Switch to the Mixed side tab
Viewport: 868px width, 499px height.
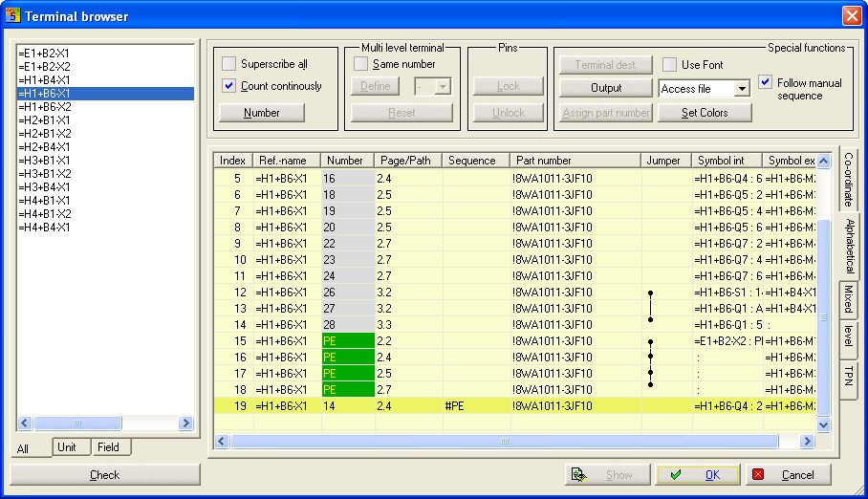(x=848, y=299)
